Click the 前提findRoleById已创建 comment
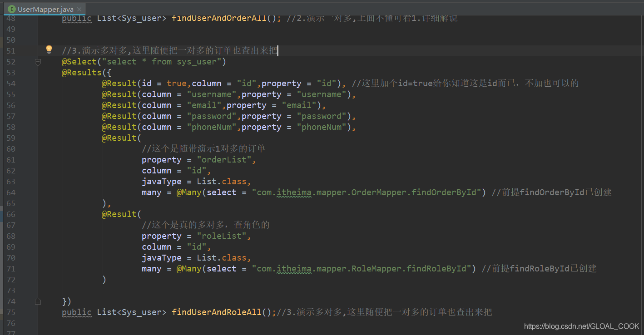 [x=539, y=269]
